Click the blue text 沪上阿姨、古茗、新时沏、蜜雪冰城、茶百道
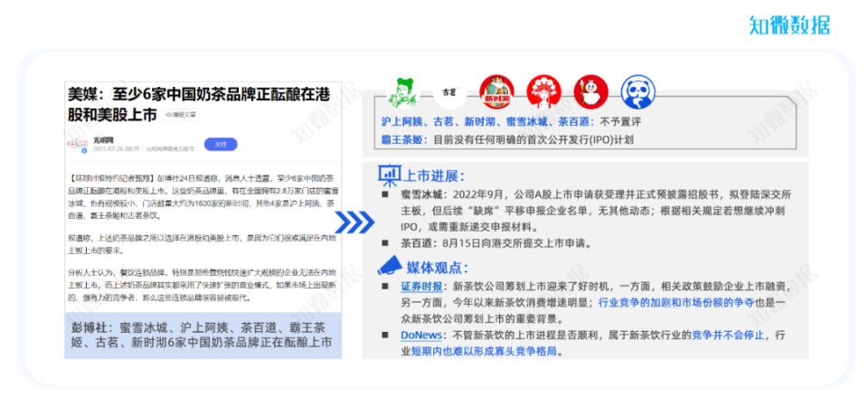 pyautogui.click(x=487, y=122)
